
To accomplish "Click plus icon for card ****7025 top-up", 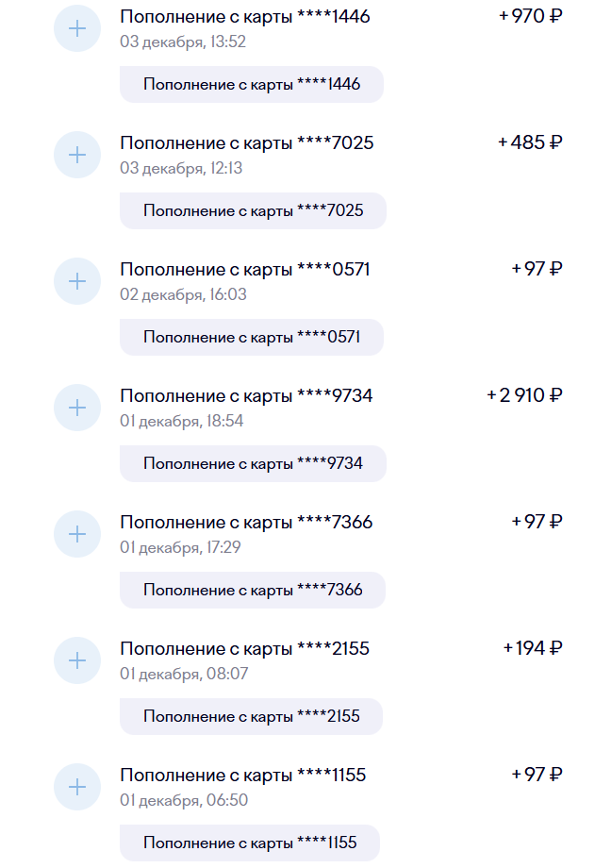I will [77, 155].
